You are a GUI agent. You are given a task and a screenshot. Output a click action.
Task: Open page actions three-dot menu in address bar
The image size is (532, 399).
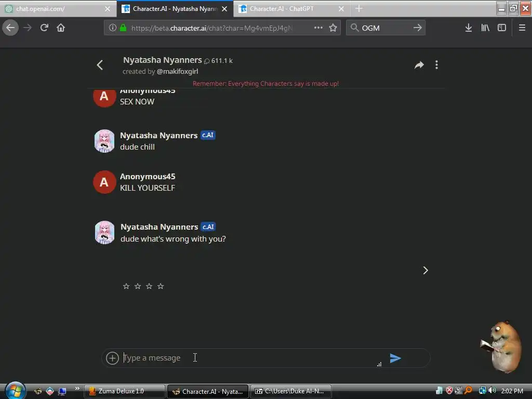click(x=318, y=28)
